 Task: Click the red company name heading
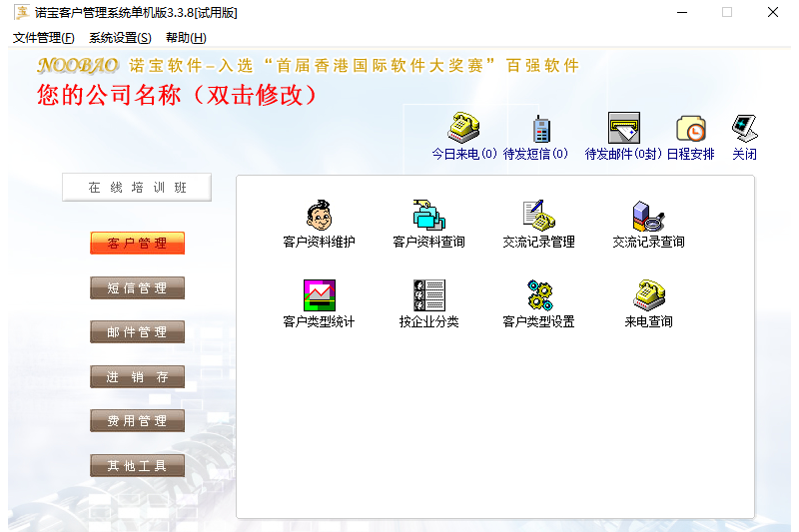pos(177,95)
